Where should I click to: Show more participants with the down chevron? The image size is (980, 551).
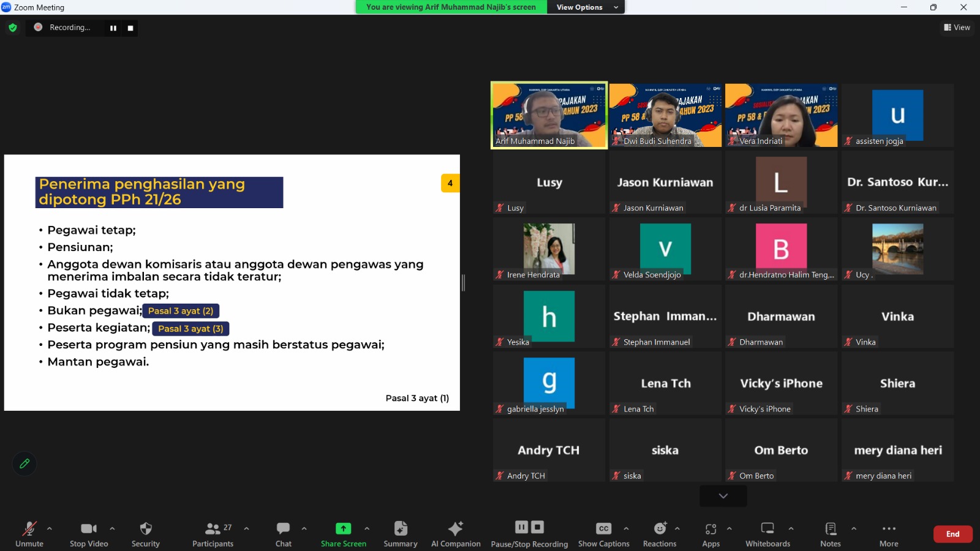723,496
